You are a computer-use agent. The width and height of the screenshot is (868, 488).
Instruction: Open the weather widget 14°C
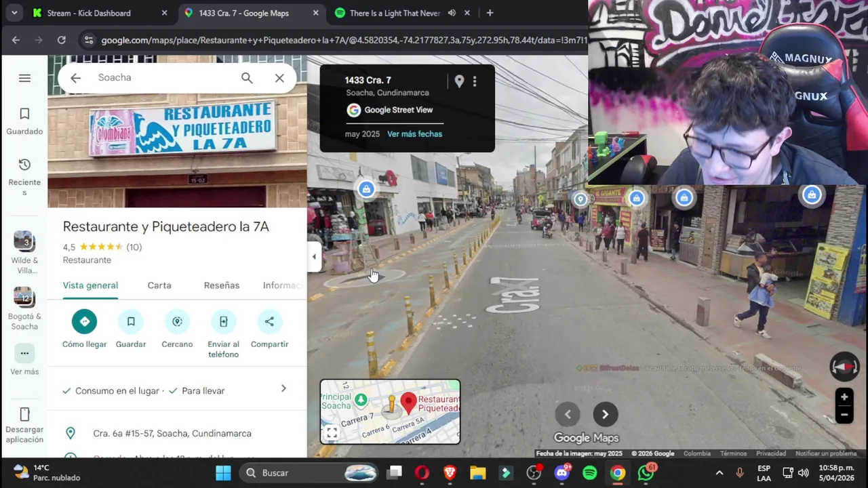[x=47, y=472]
